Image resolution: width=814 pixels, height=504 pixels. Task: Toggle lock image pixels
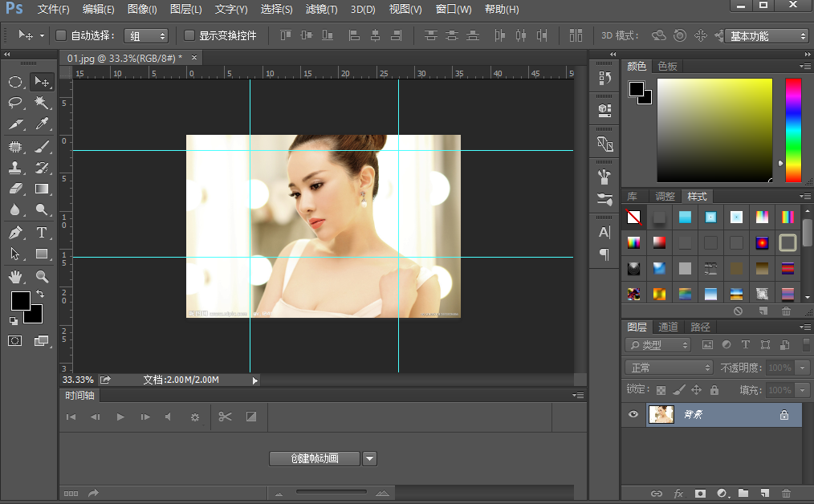point(679,390)
